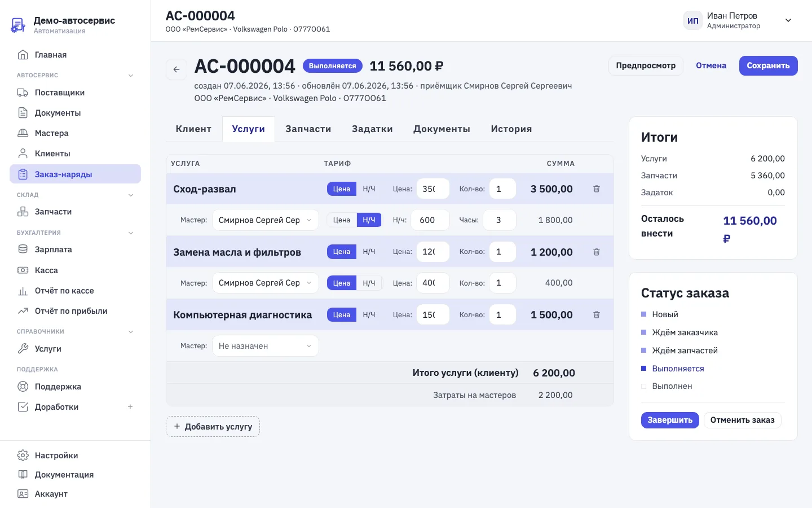Click the Поддержка lifebuoy icon
Image resolution: width=812 pixels, height=508 pixels.
coord(23,387)
